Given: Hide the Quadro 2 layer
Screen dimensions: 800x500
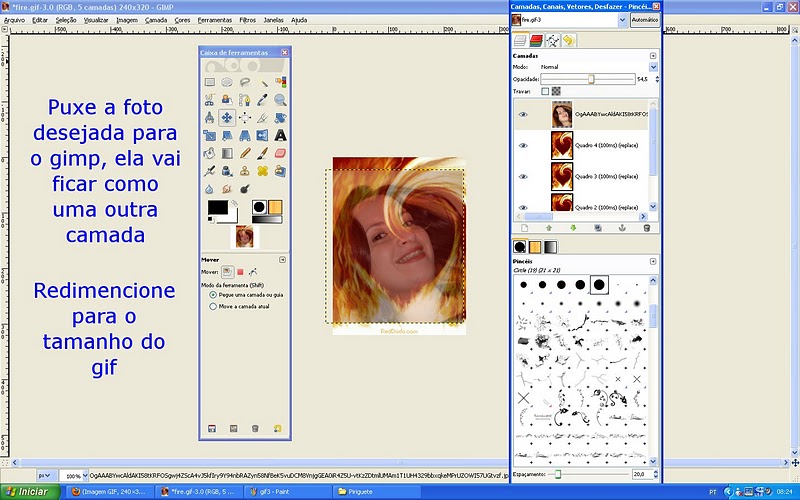Looking at the screenshot, I should pos(523,207).
